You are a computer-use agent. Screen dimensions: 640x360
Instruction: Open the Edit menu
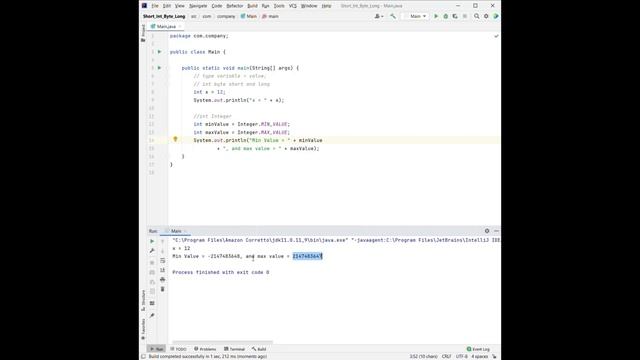pyautogui.click(x=167, y=6)
